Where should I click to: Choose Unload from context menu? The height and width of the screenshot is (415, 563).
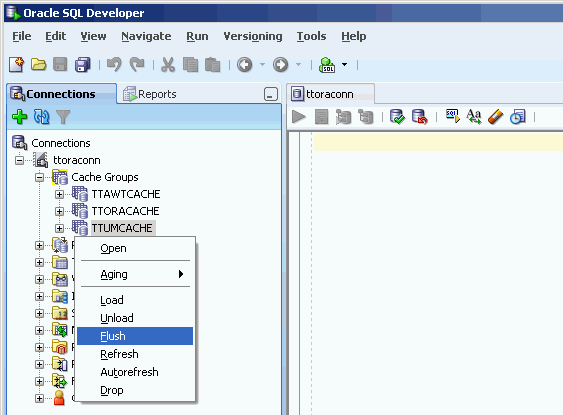(135, 318)
